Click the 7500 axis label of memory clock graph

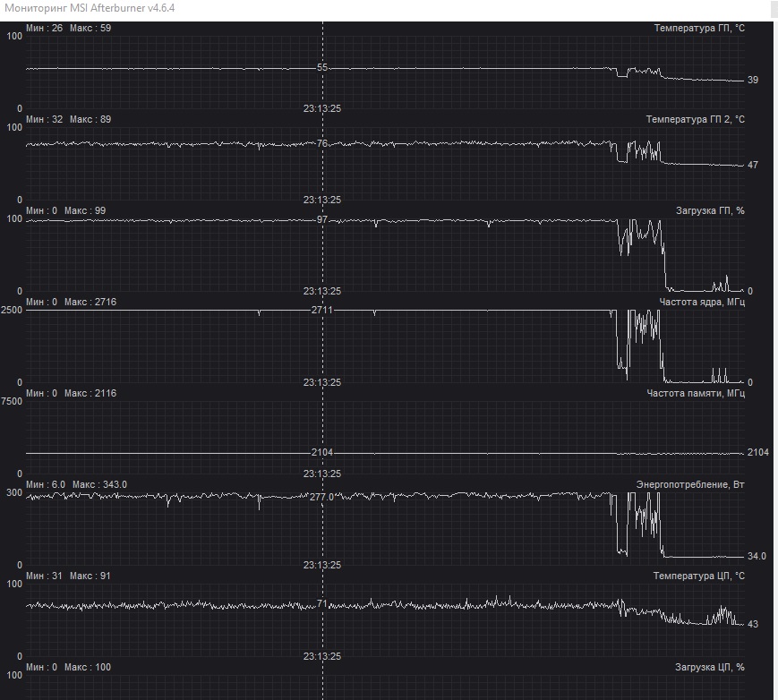click(12, 401)
